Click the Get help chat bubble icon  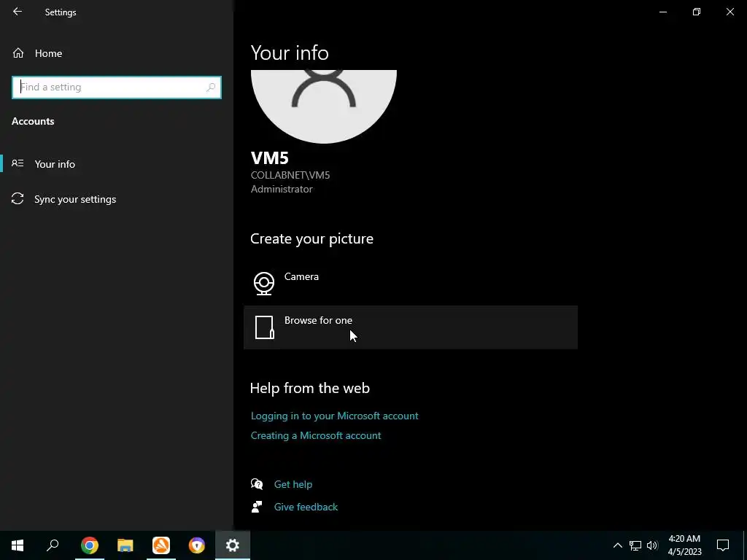point(257,484)
